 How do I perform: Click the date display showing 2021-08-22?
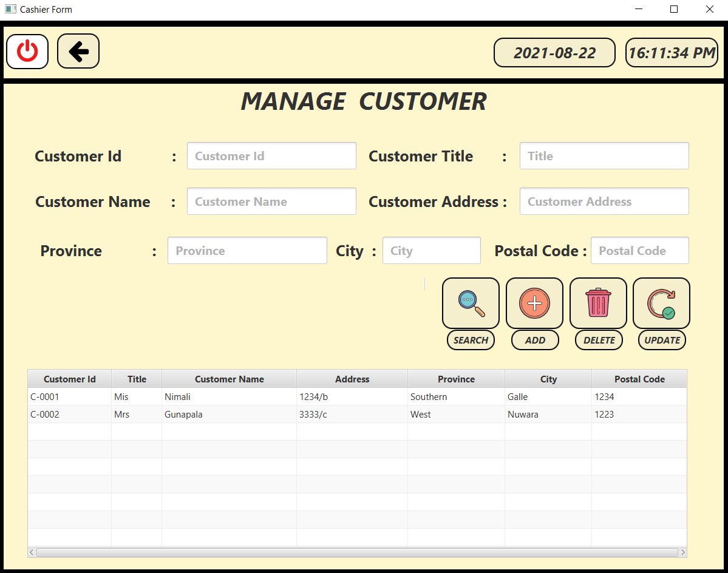click(554, 52)
